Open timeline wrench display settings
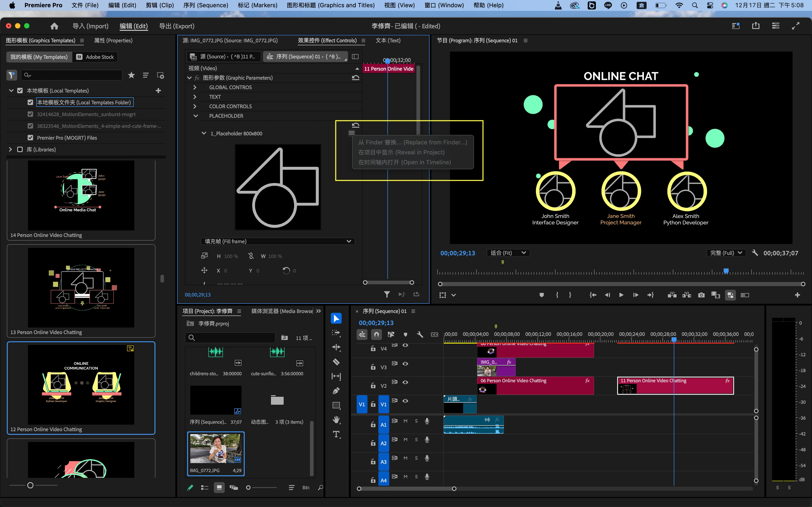 pyautogui.click(x=420, y=334)
